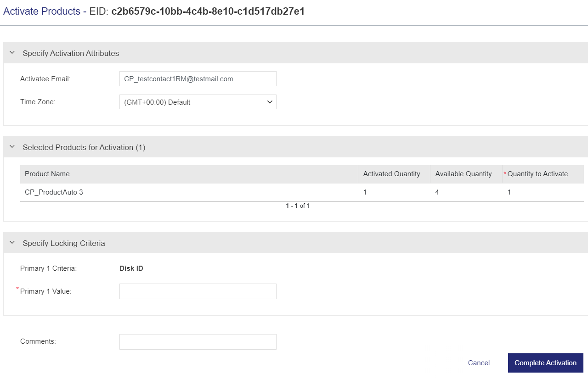Click the Activated Quantity column header

click(x=394, y=174)
